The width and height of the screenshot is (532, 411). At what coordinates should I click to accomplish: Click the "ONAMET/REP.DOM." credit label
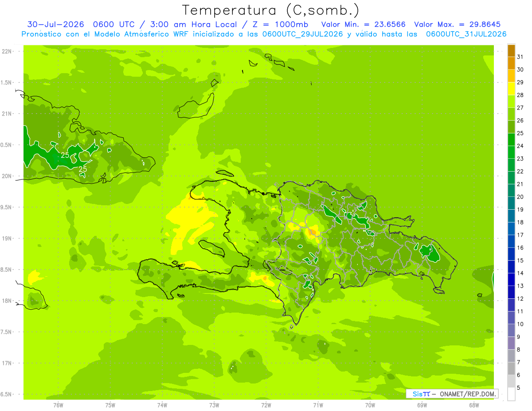coord(468,394)
